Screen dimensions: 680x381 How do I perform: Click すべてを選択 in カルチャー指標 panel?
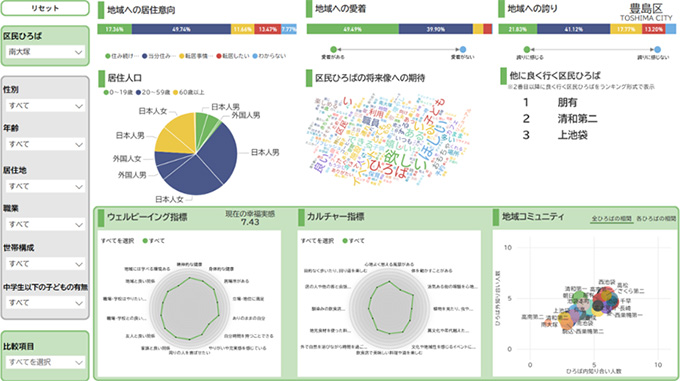click(x=317, y=241)
